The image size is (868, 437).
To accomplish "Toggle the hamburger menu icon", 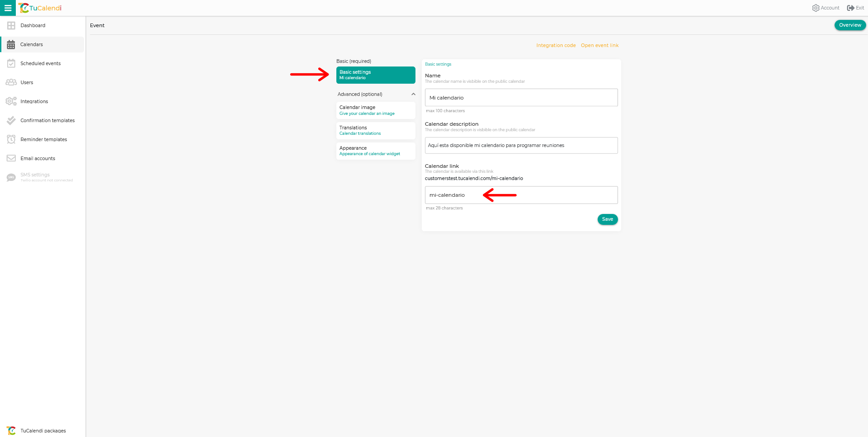I will coord(8,8).
